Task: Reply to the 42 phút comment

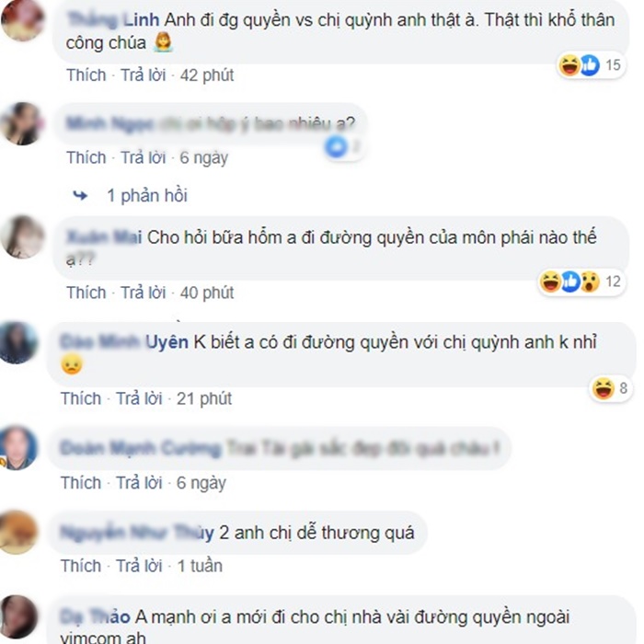Action: pos(144,75)
